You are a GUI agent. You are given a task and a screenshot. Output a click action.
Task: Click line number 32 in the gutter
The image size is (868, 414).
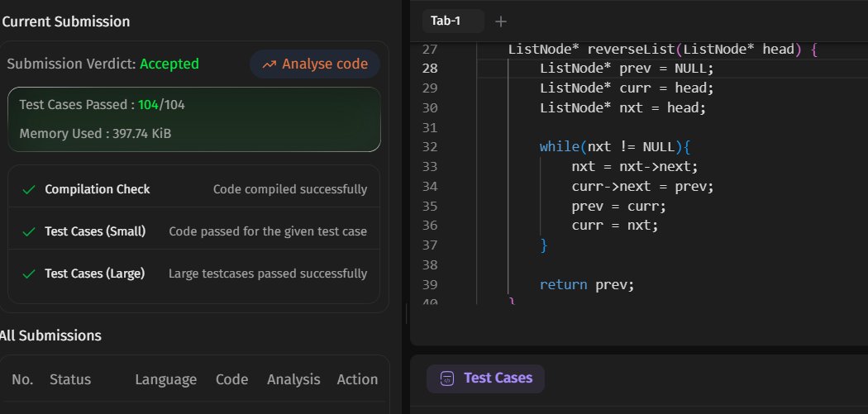[x=430, y=147]
